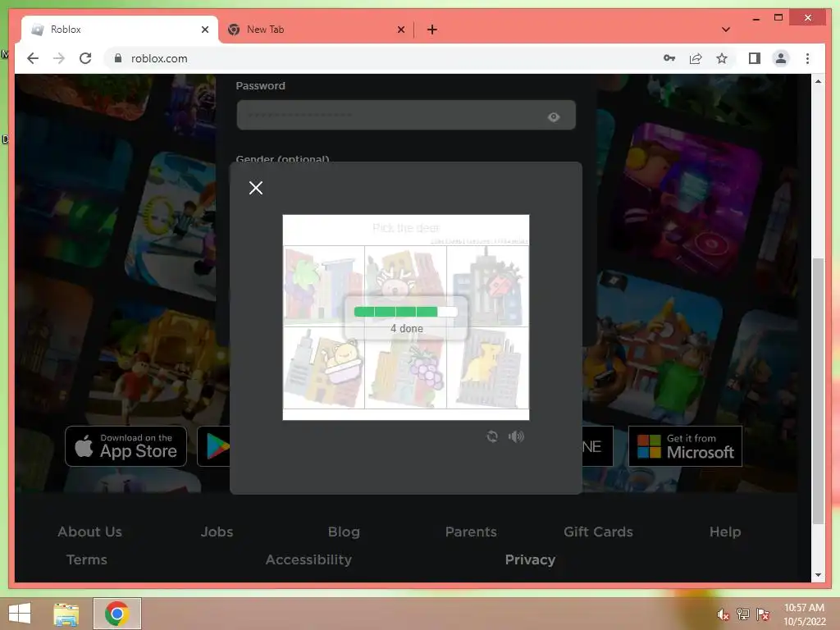Close the captcha dialog with the X
The image size is (840, 630).
pyautogui.click(x=256, y=188)
